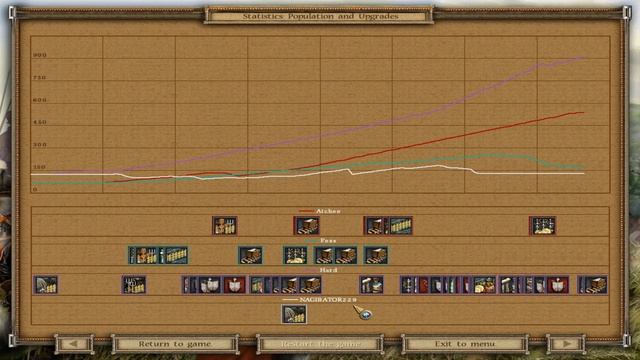640x360 pixels.
Task: Click the Hard player legend label
Action: (328, 270)
